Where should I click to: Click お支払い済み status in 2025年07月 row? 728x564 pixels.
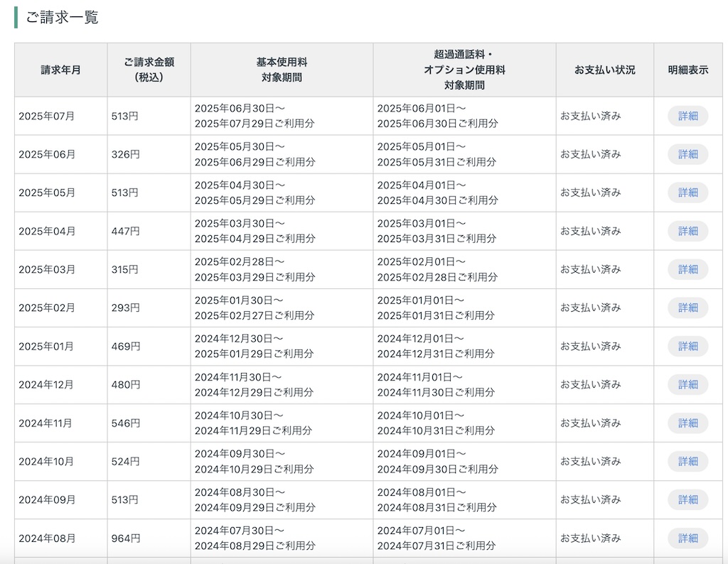[x=590, y=116]
